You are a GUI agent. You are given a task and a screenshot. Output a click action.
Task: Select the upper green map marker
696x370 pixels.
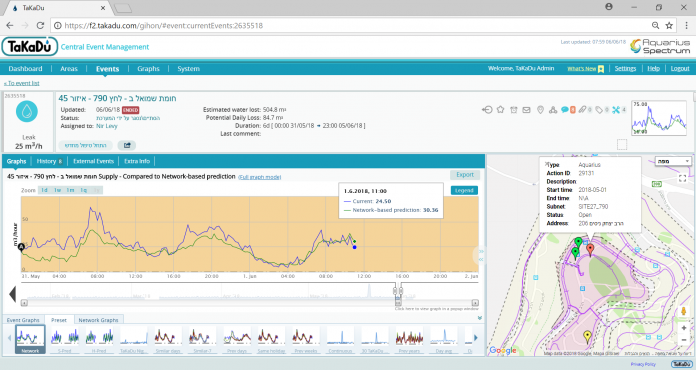(x=578, y=242)
